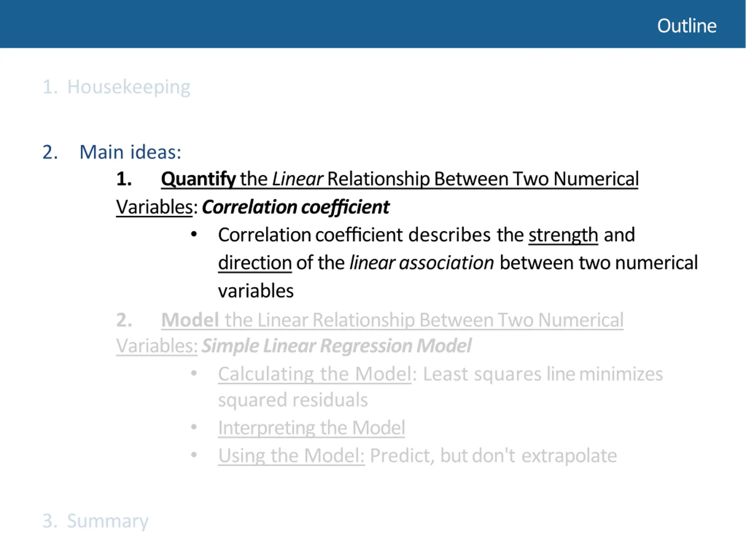Open the Interpreting the Model link
Screen dimensions: 746x560
[x=311, y=428]
